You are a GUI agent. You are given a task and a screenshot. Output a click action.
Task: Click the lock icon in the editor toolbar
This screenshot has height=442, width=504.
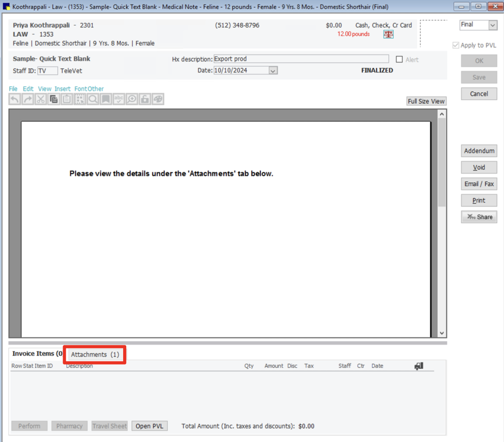[x=144, y=99]
